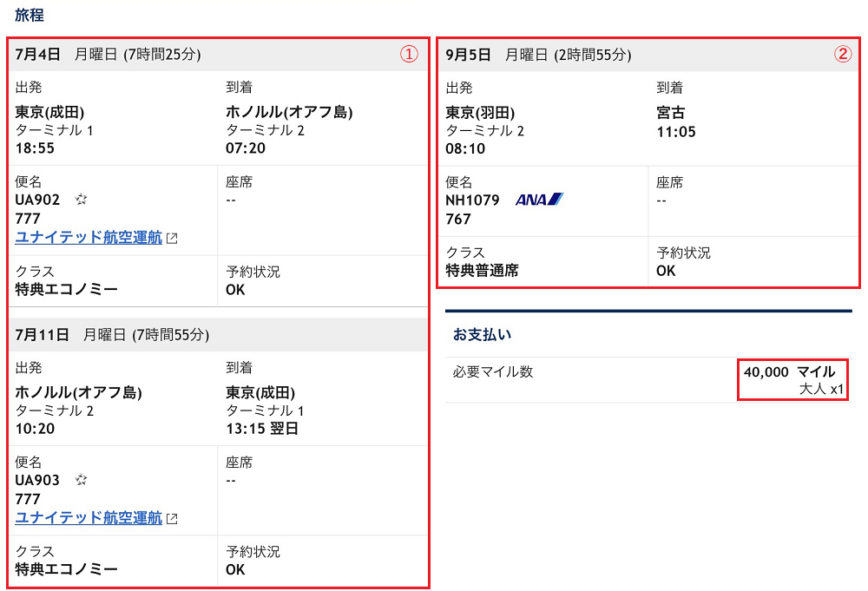Select the 7月11日 月曜日 segment header
The width and height of the screenshot is (868, 591).
click(112, 335)
